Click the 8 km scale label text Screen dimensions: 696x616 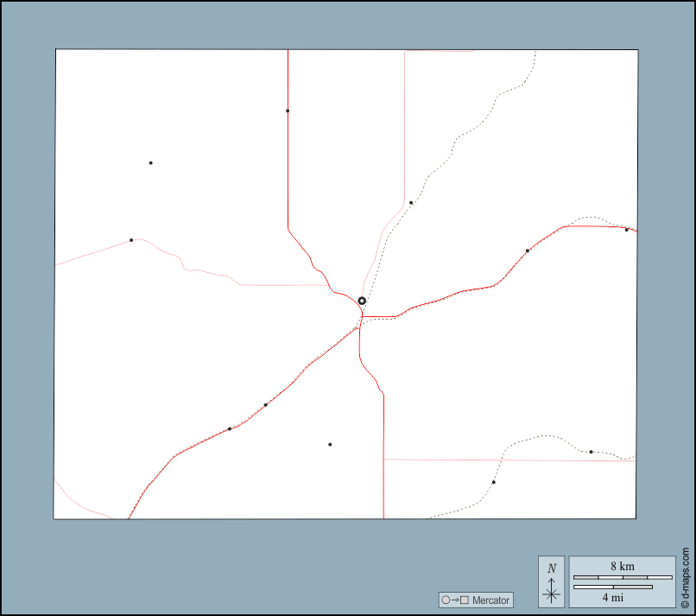coord(623,566)
